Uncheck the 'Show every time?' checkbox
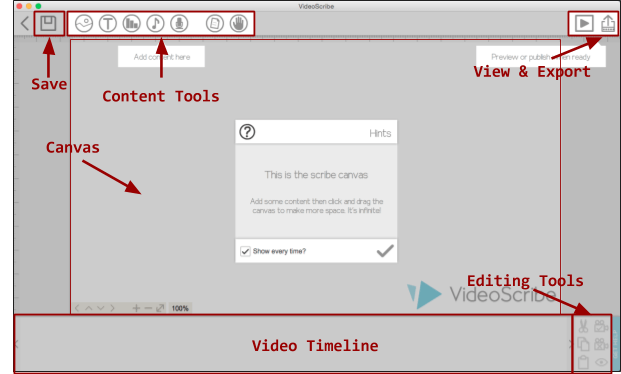The image size is (621, 374). coord(245,251)
